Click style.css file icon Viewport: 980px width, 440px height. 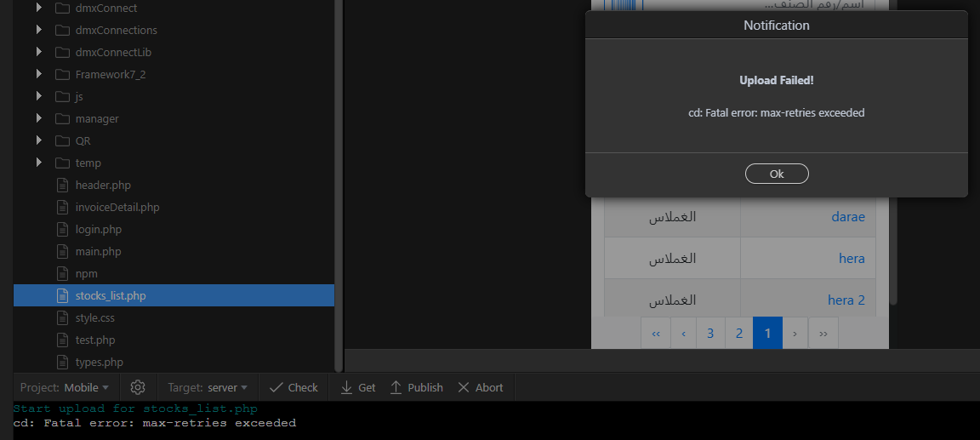pyautogui.click(x=62, y=317)
